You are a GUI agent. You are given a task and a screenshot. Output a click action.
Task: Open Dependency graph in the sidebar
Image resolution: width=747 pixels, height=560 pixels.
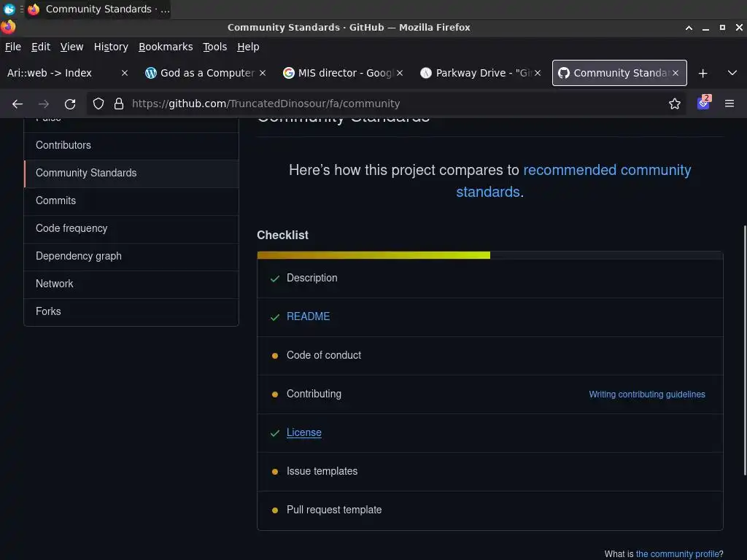coord(131,256)
